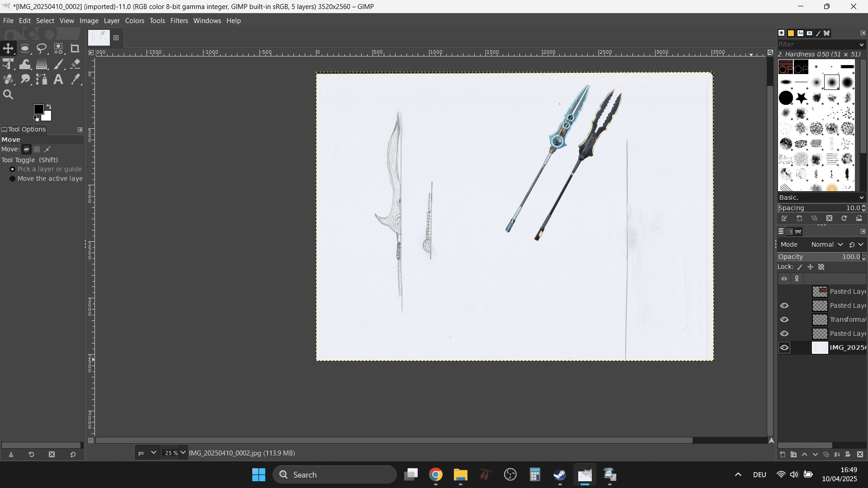Select the top Pasted Layer thumbnail
Viewport: 868px width, 488px height.
tap(820, 291)
